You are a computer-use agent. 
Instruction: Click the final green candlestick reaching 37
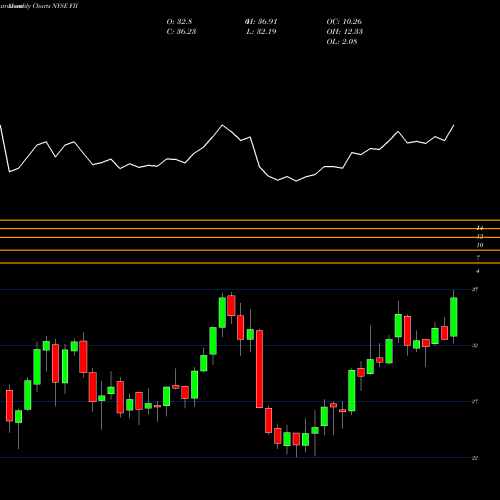click(x=454, y=317)
